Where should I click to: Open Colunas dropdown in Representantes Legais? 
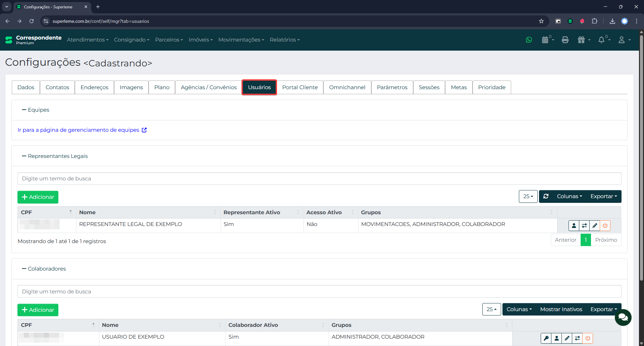[569, 196]
